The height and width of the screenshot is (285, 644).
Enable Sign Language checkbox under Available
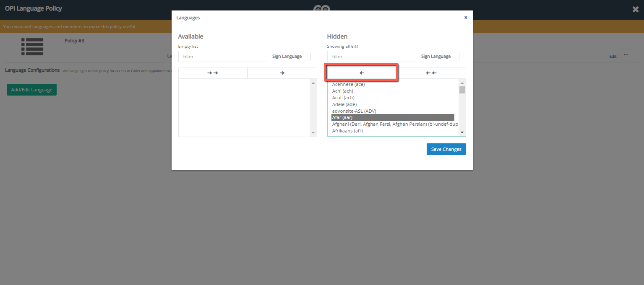coord(307,57)
